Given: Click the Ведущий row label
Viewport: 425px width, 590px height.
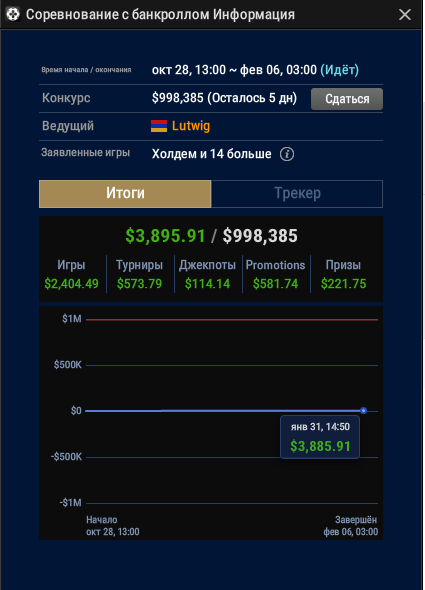Looking at the screenshot, I should coord(68,126).
